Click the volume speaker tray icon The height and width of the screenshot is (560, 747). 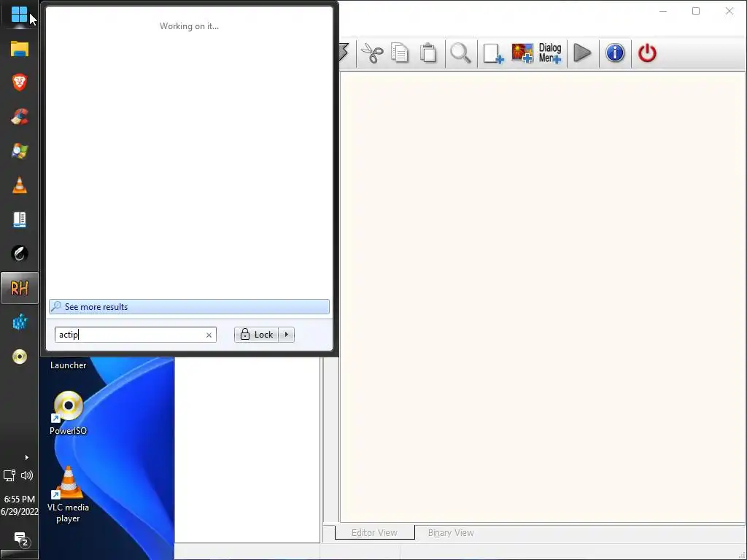pyautogui.click(x=27, y=475)
